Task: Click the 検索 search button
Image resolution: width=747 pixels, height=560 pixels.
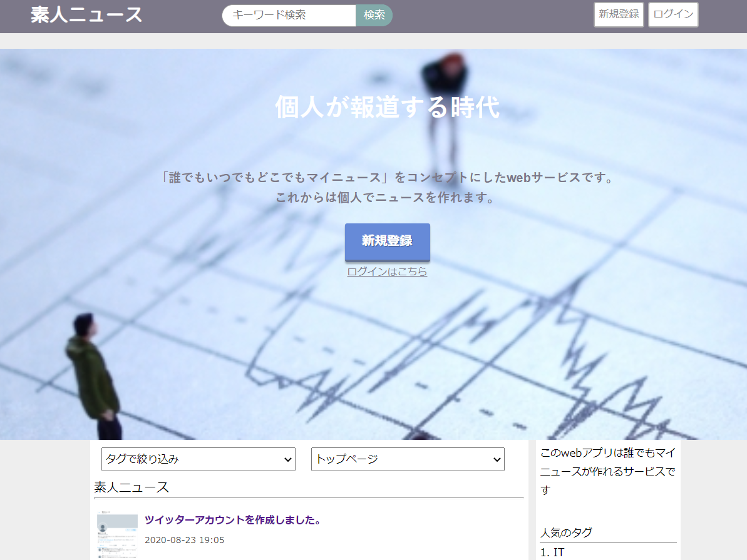Action: tap(374, 15)
